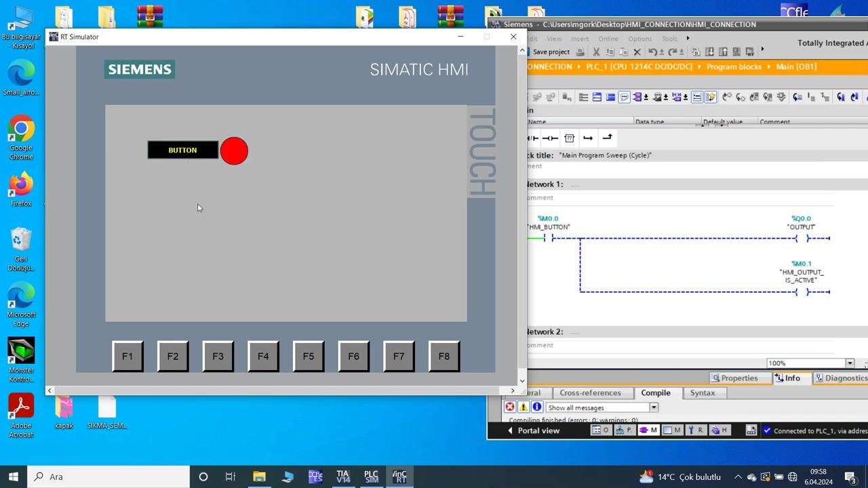This screenshot has width=868, height=488.
Task: Click the Compile icon in TIA toolbar
Action: pos(696,52)
